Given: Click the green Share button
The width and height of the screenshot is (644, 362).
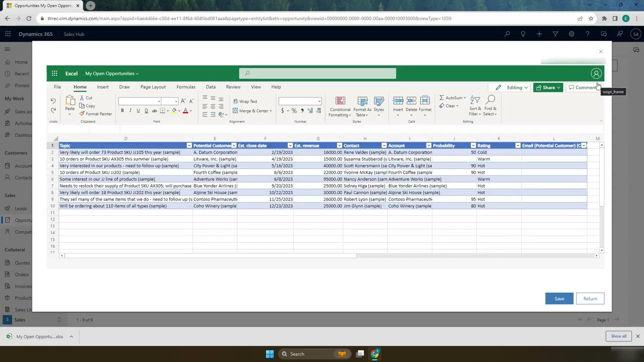Looking at the screenshot, I should click(548, 87).
